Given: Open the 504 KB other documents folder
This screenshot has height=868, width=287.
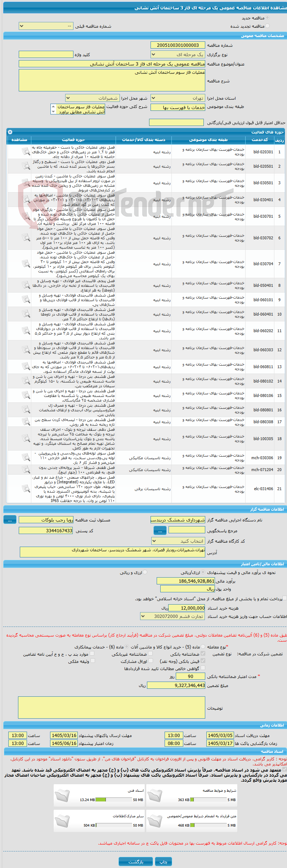Looking at the screenshot, I should coord(63,821).
